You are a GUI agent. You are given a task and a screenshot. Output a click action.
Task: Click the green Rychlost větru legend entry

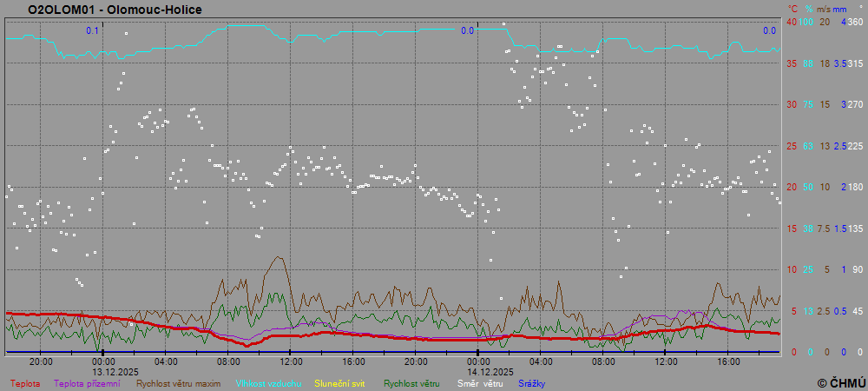pyautogui.click(x=411, y=382)
